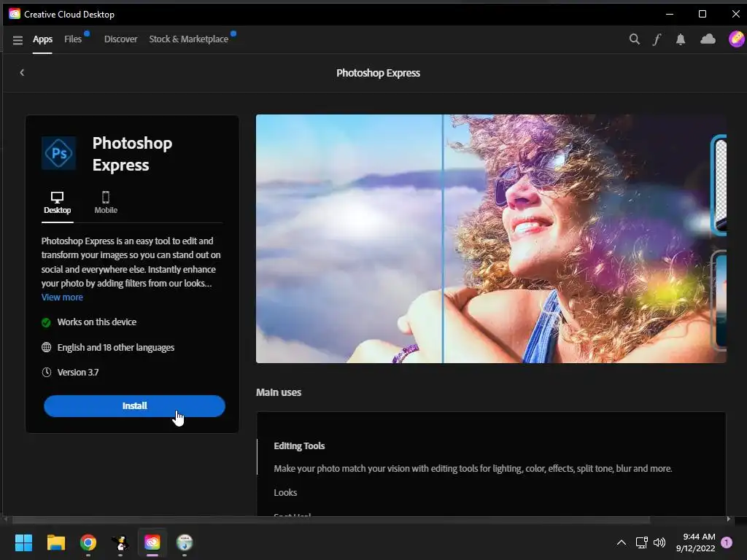Open the network tray icon
The height and width of the screenshot is (560, 747).
[641, 542]
